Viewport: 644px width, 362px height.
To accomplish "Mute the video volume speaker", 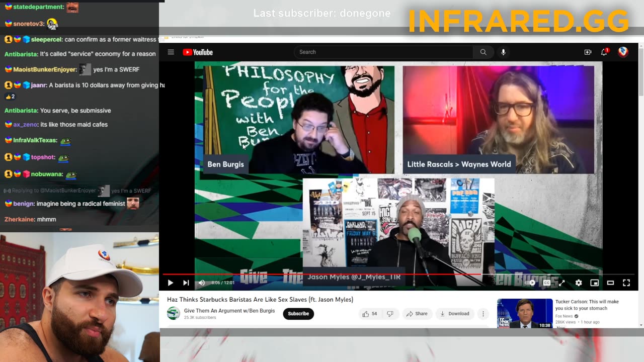I will (202, 283).
